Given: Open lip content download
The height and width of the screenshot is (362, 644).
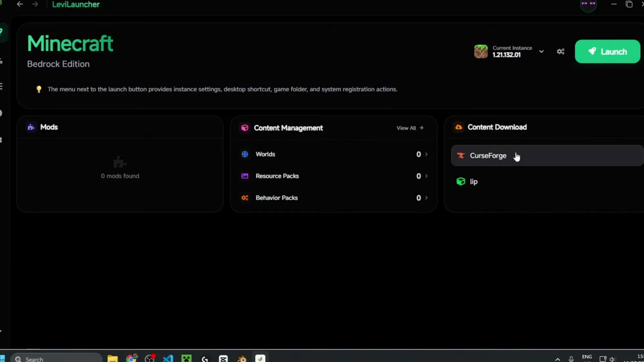Looking at the screenshot, I should coord(547,181).
